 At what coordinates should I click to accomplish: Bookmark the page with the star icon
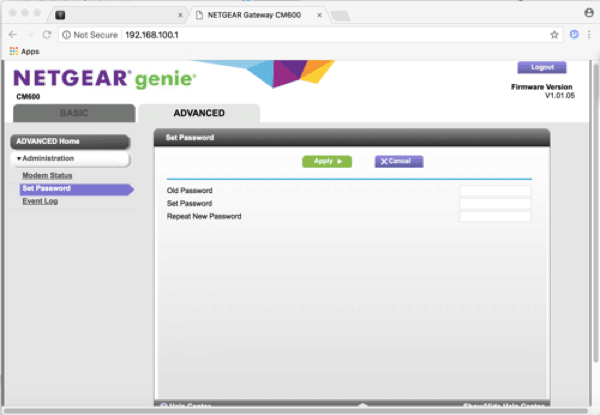click(554, 35)
